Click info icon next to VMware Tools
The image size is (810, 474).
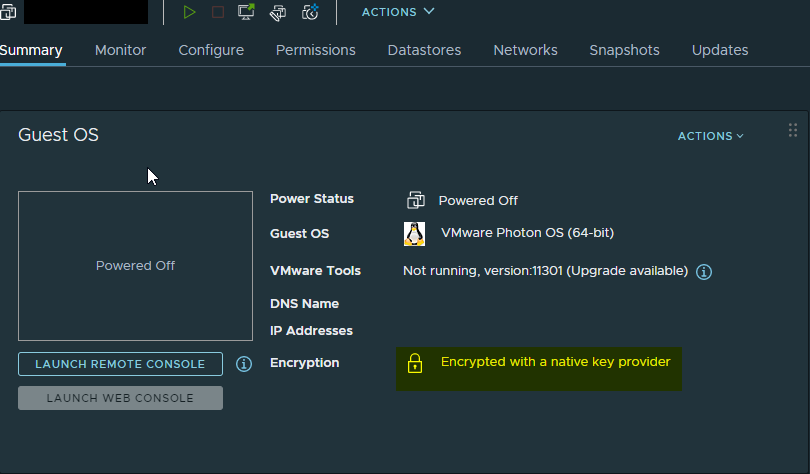pyautogui.click(x=704, y=272)
